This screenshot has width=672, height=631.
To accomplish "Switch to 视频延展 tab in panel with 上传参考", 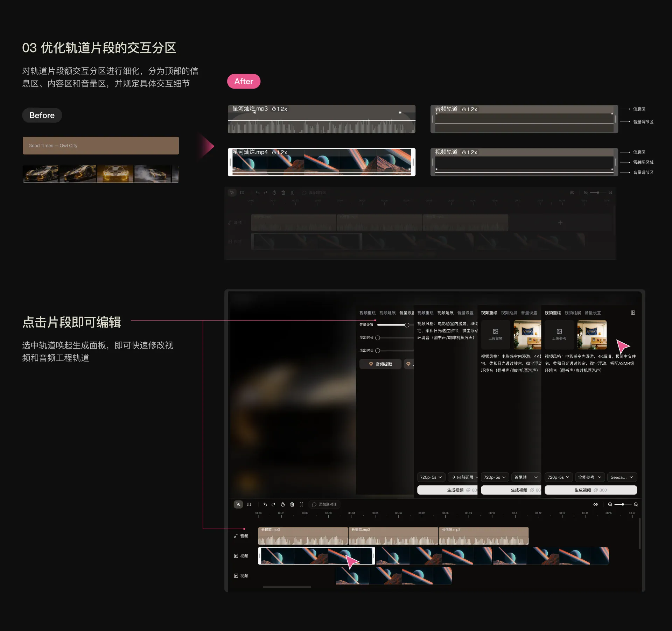I will 573,313.
